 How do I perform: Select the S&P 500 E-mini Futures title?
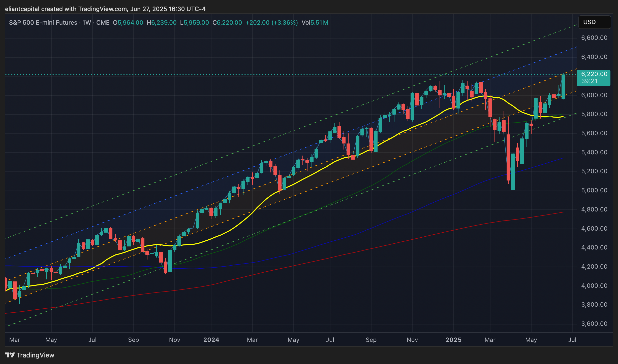click(x=43, y=23)
